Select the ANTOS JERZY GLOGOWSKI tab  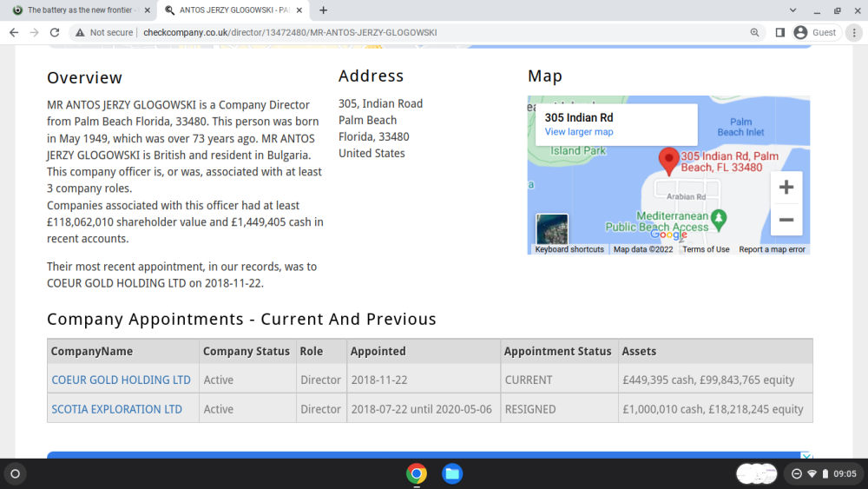click(x=233, y=10)
